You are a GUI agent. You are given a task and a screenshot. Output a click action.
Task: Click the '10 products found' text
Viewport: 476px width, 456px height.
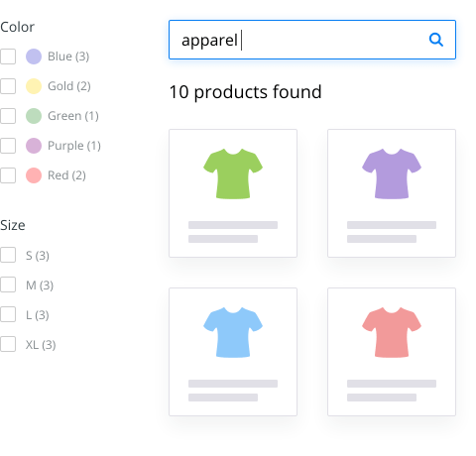click(245, 92)
